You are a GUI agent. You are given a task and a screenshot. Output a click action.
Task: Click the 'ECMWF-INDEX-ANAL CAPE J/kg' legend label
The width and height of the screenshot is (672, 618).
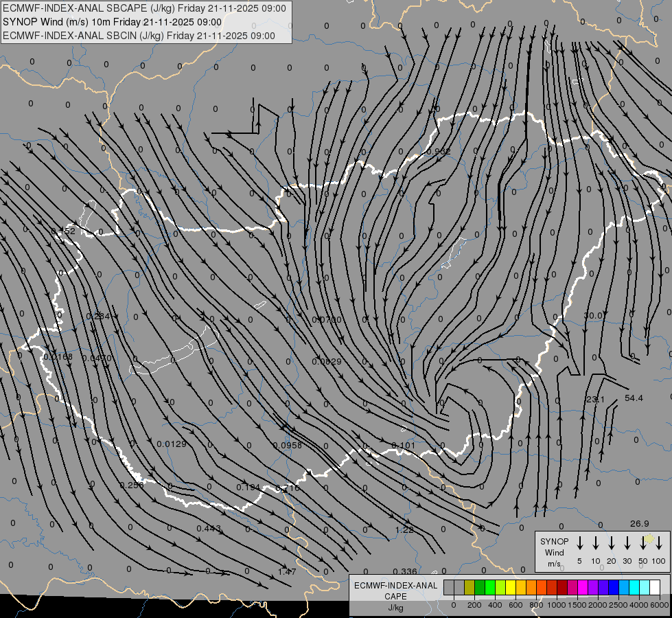point(395,596)
